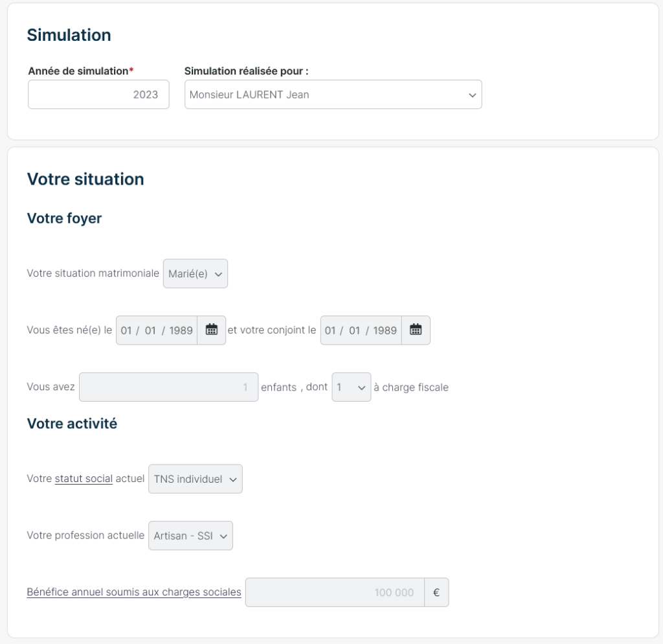Click the 'Année de simulation' field label

click(78, 71)
